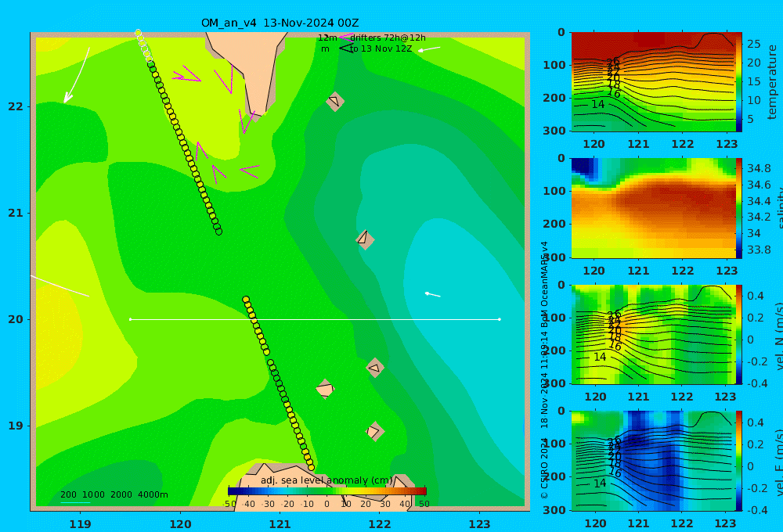The height and width of the screenshot is (532, 783).
Task: Click the black arrowhead beside 'to 13 Nov 12Z'
Action: click(x=346, y=49)
